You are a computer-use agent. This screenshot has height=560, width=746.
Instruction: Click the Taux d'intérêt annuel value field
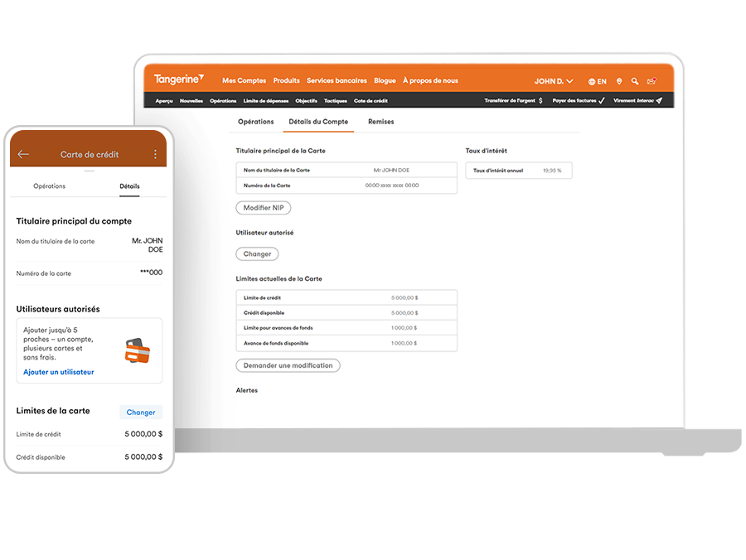click(x=519, y=169)
